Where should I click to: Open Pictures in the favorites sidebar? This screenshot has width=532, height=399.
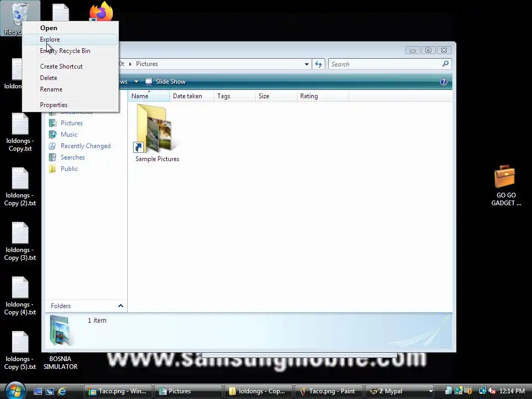(x=72, y=123)
